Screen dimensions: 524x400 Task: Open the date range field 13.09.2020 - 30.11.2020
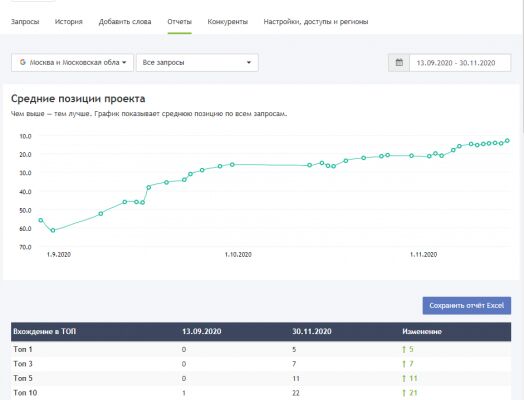[460, 63]
